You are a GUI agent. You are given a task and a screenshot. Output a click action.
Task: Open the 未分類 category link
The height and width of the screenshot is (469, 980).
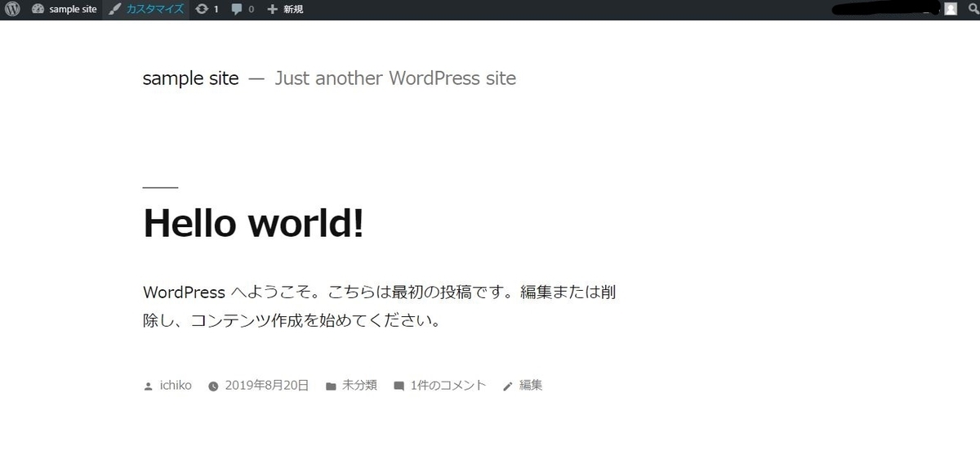(359, 385)
